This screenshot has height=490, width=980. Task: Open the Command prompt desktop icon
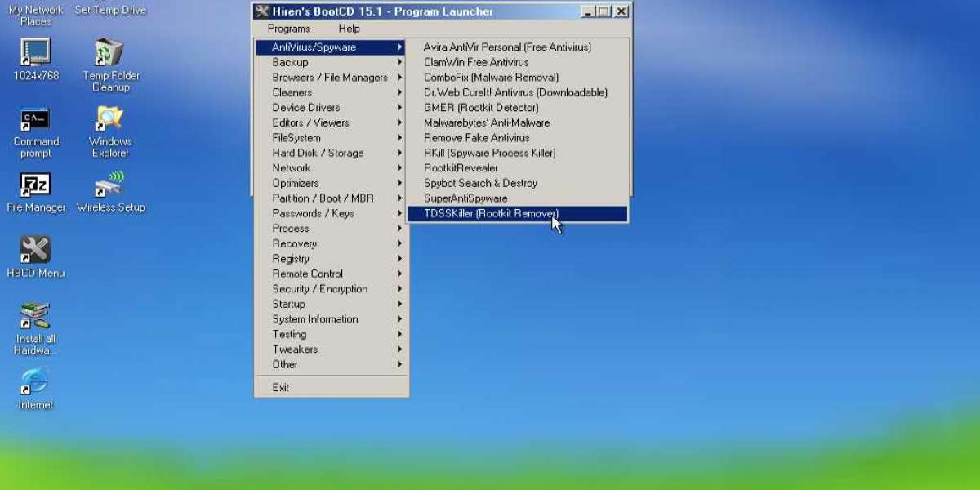35,120
